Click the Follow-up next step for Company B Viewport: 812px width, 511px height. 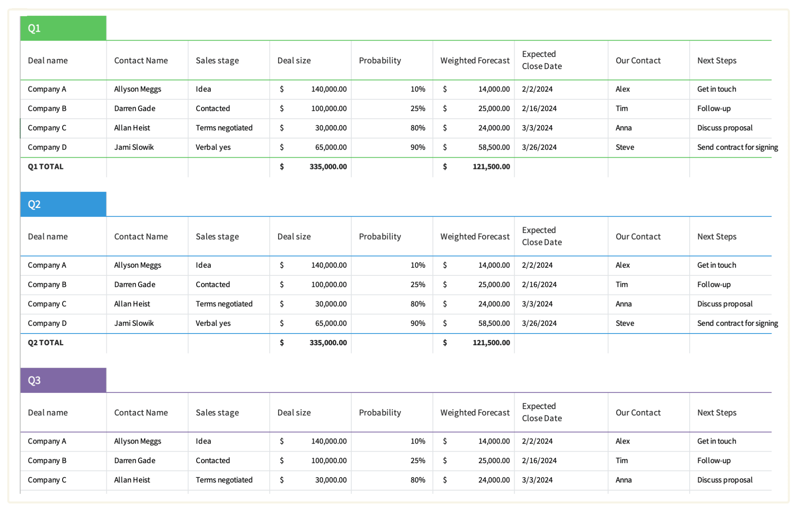coord(714,108)
